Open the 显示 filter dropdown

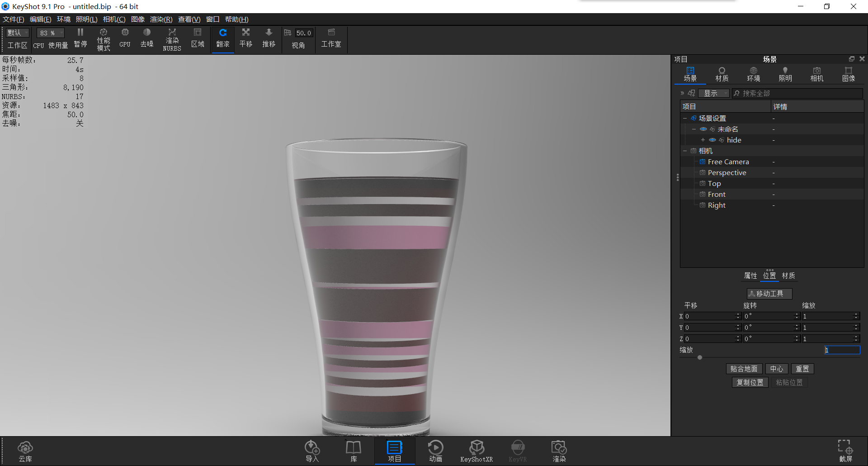714,93
